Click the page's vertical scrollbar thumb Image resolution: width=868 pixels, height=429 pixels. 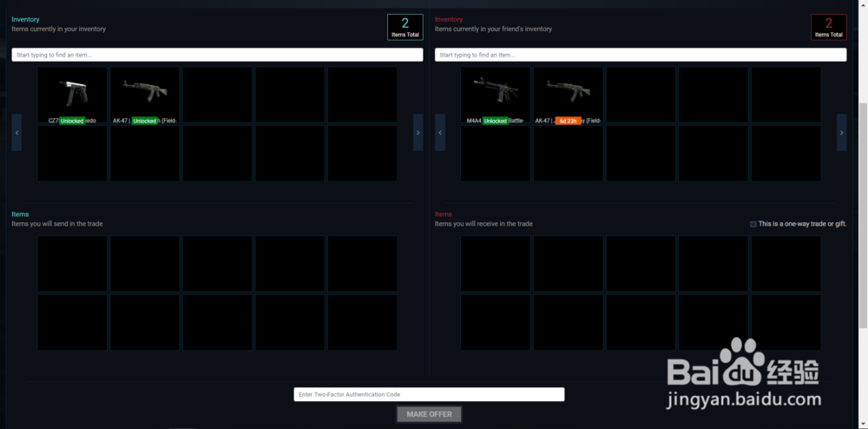[x=863, y=214]
